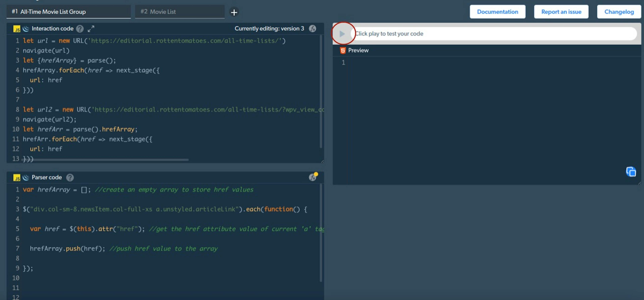
Task: Click the jQuery icon beside Interaction code
Action: [26, 29]
